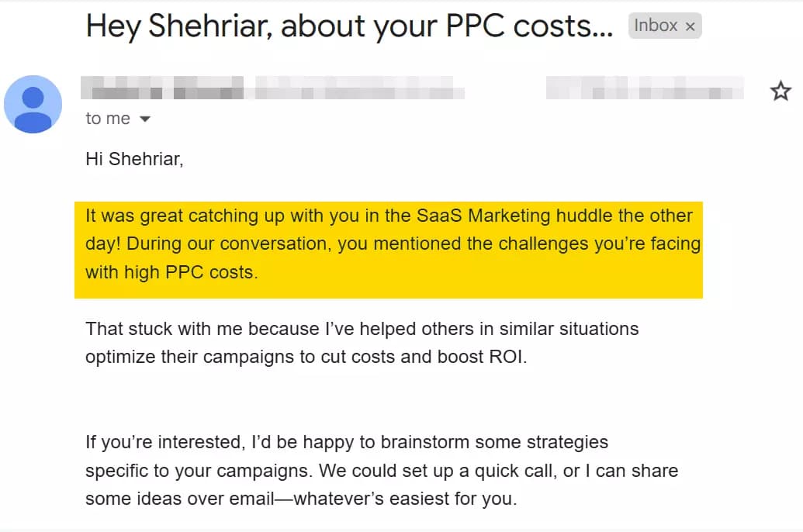This screenshot has width=803, height=532.
Task: Star this email
Action: point(781,92)
